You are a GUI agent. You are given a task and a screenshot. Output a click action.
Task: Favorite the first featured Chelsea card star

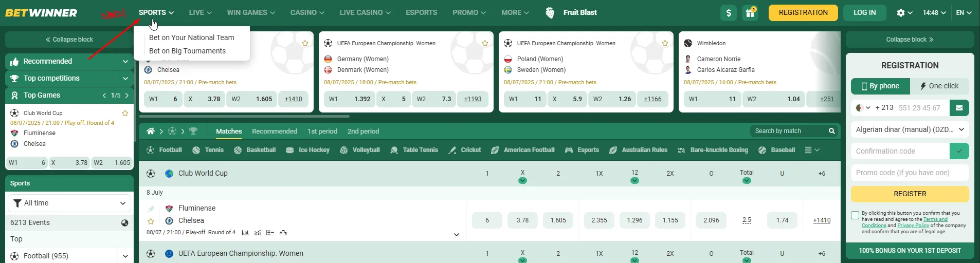305,44
